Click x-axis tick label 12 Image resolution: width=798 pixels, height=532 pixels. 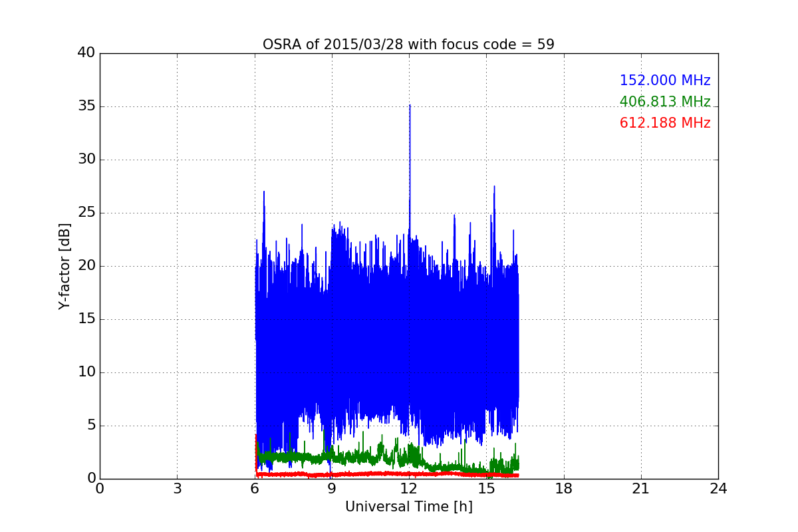tap(409, 489)
